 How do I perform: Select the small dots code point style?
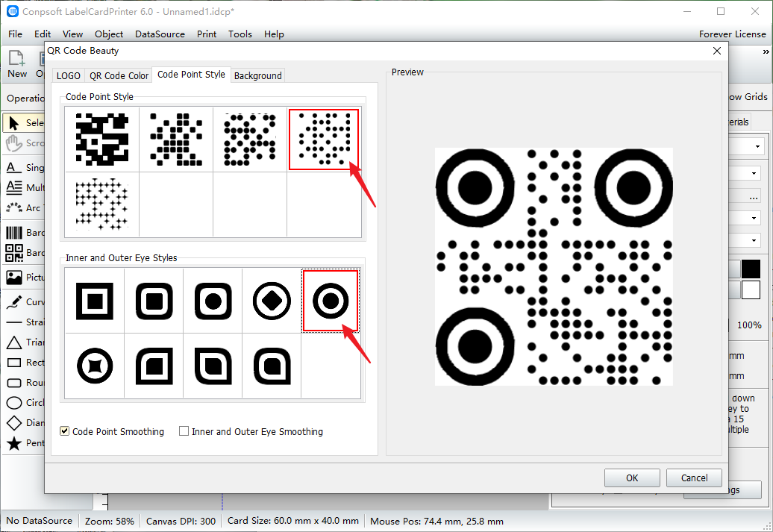(x=323, y=140)
